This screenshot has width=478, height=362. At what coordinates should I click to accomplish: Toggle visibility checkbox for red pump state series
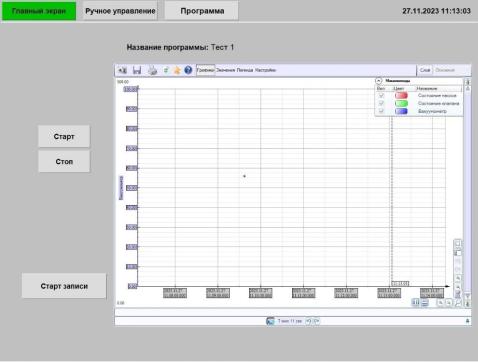(x=381, y=96)
